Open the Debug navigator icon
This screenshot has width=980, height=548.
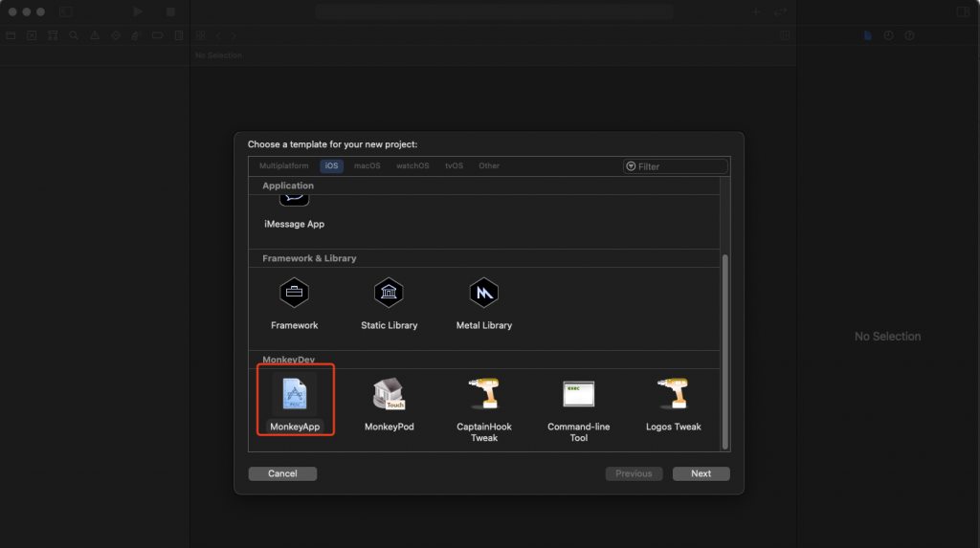[x=136, y=35]
